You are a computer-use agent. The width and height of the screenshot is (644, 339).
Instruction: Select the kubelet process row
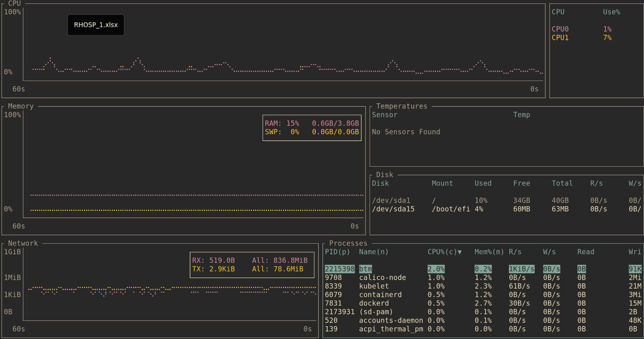pos(374,286)
